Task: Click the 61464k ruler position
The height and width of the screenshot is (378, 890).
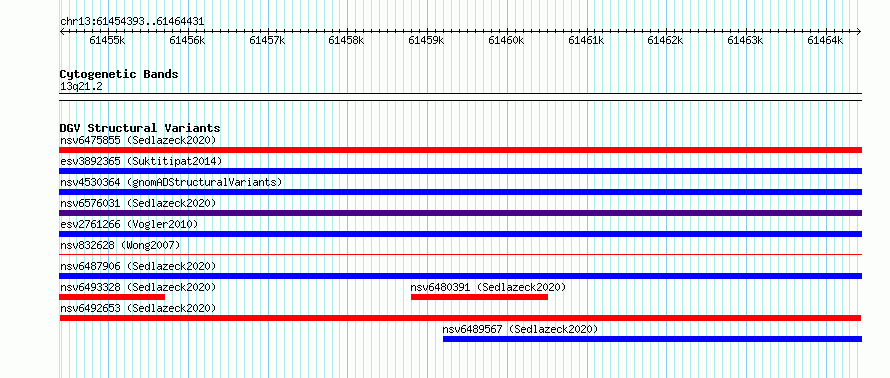Action: (x=825, y=40)
